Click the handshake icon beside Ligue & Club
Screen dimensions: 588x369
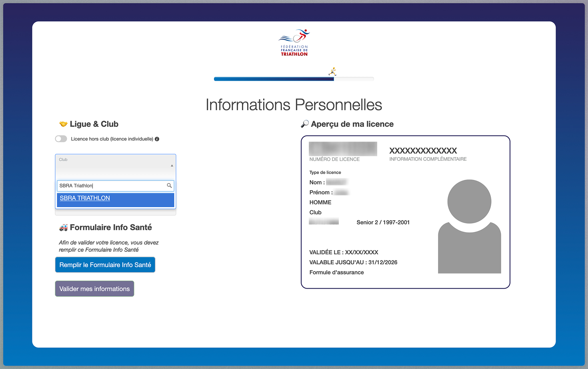click(x=63, y=124)
